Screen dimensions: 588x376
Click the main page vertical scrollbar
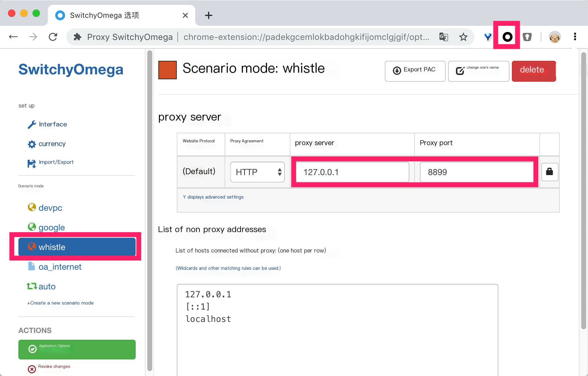(x=583, y=190)
